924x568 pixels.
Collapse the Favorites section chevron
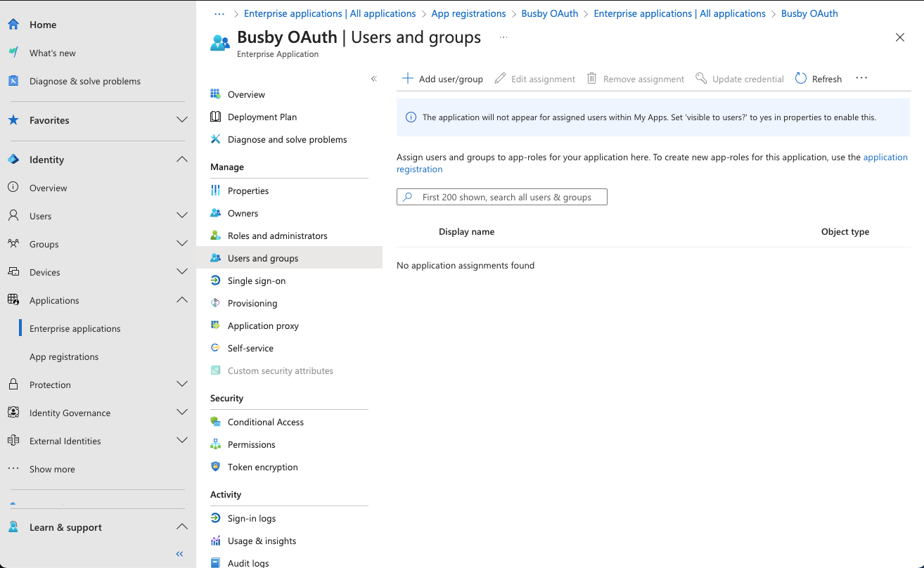[182, 120]
